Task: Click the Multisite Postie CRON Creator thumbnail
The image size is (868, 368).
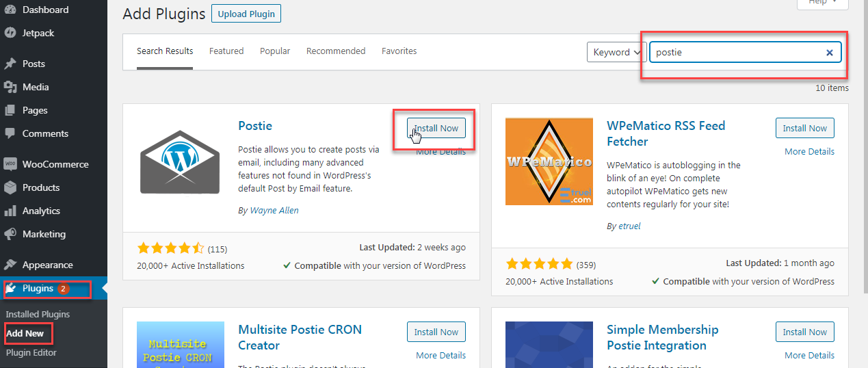Action: click(x=181, y=345)
